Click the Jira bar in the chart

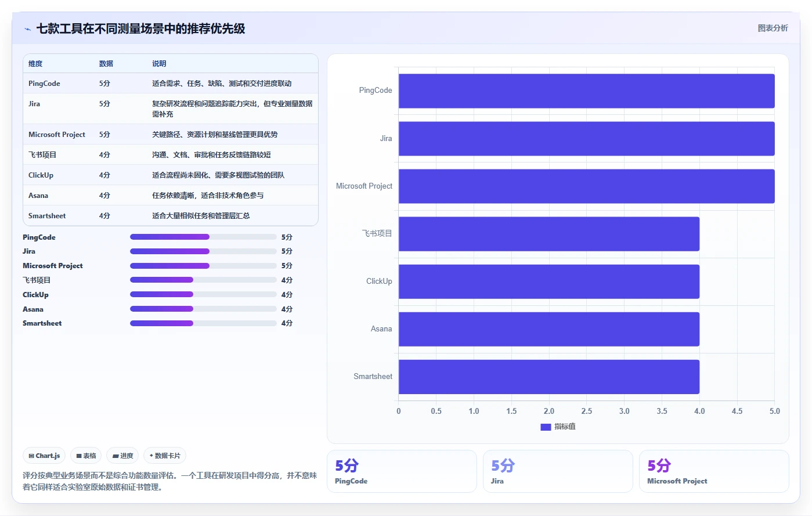(x=586, y=139)
